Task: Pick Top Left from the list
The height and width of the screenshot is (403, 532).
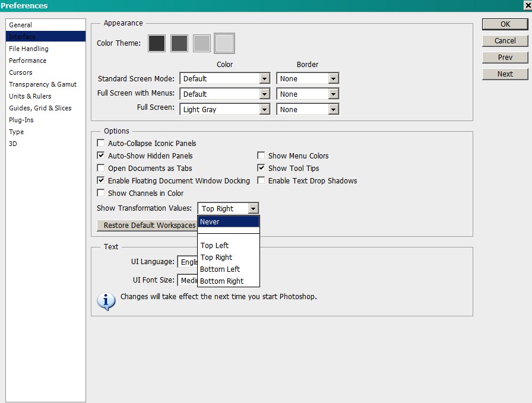Action: point(214,246)
